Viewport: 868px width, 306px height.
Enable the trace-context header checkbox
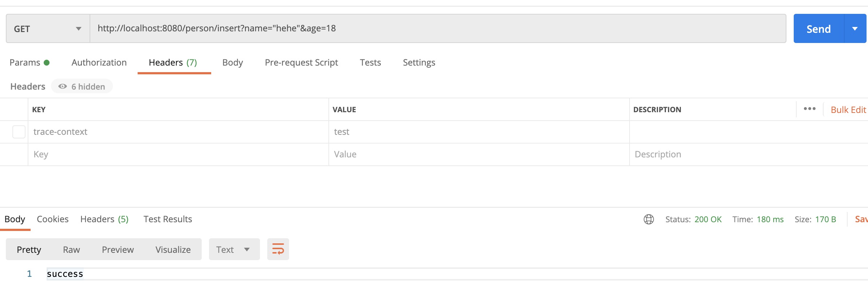point(19,132)
